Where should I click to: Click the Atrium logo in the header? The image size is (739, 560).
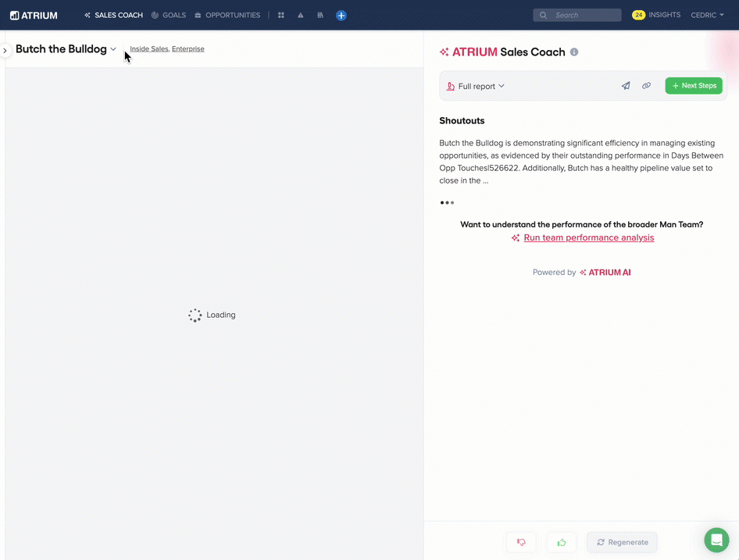34,16
